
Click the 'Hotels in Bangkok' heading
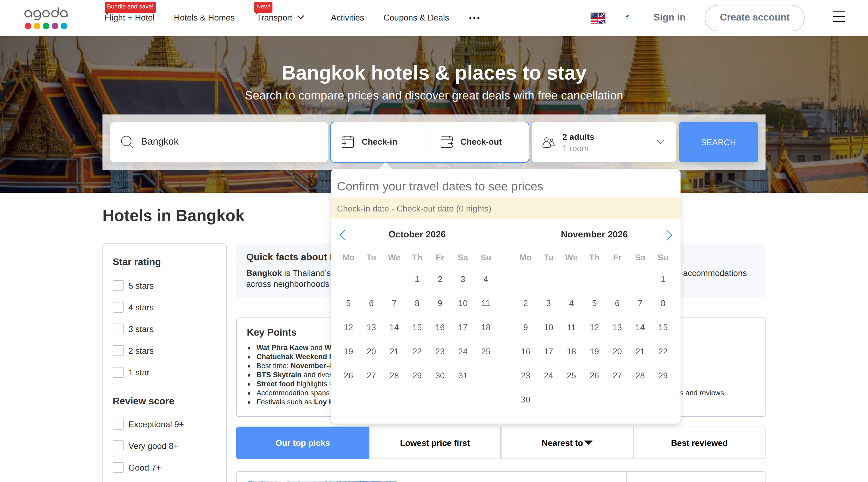click(x=173, y=216)
